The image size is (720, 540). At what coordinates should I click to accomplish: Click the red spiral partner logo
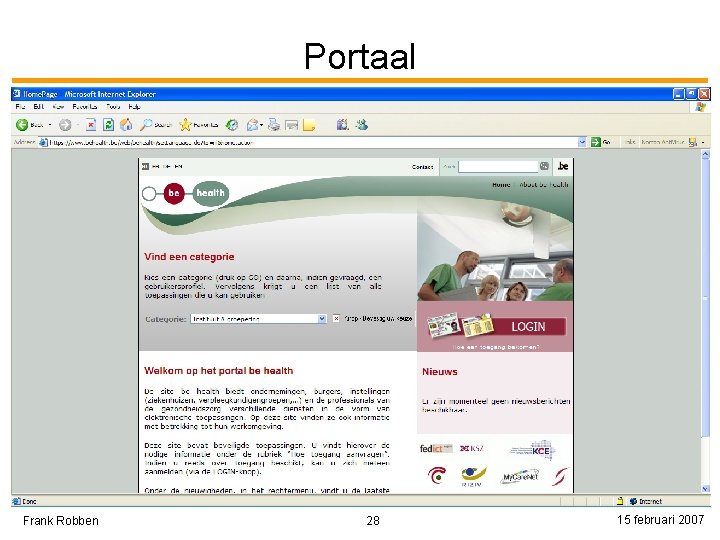pyautogui.click(x=437, y=476)
